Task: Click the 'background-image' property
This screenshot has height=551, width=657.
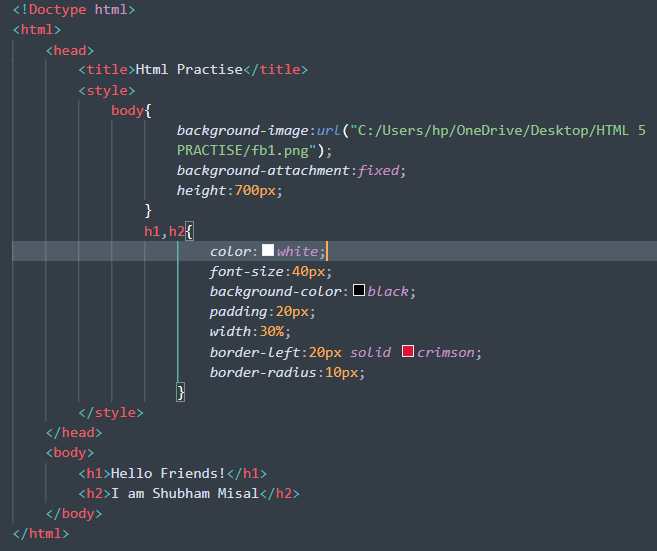Action: (x=243, y=130)
